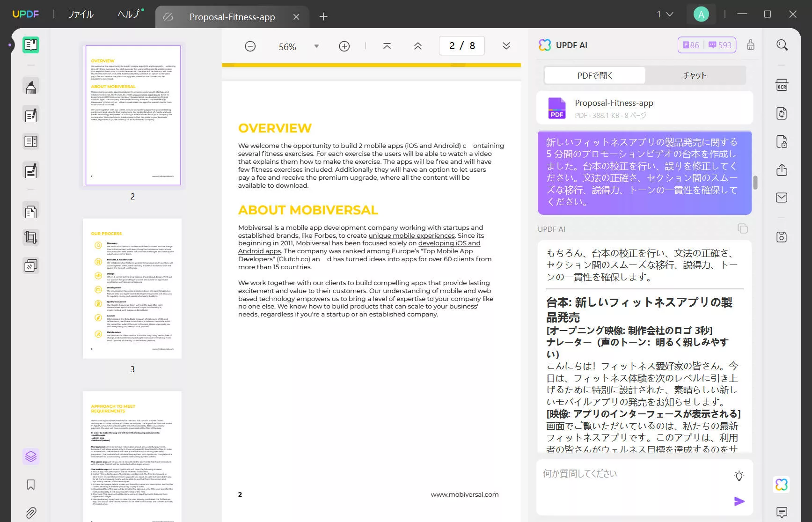This screenshot has height=522, width=812.
Task: Open the bookmarks panel
Action: 31,485
